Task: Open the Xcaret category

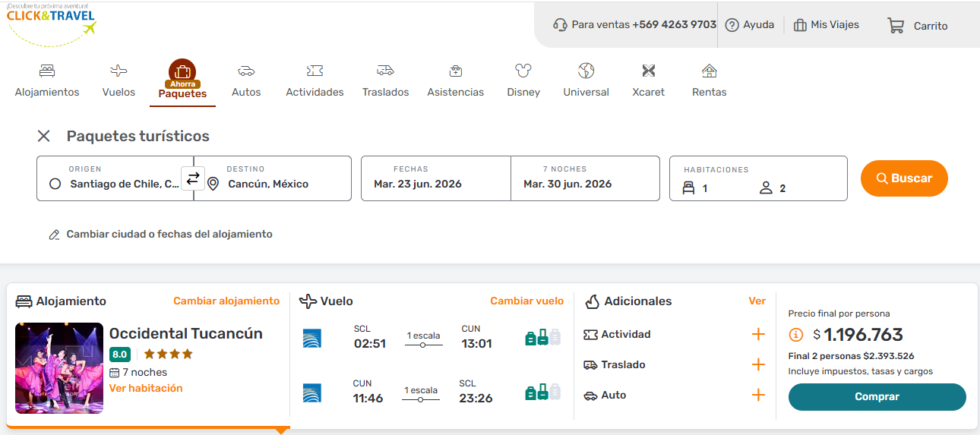Action: pyautogui.click(x=648, y=80)
